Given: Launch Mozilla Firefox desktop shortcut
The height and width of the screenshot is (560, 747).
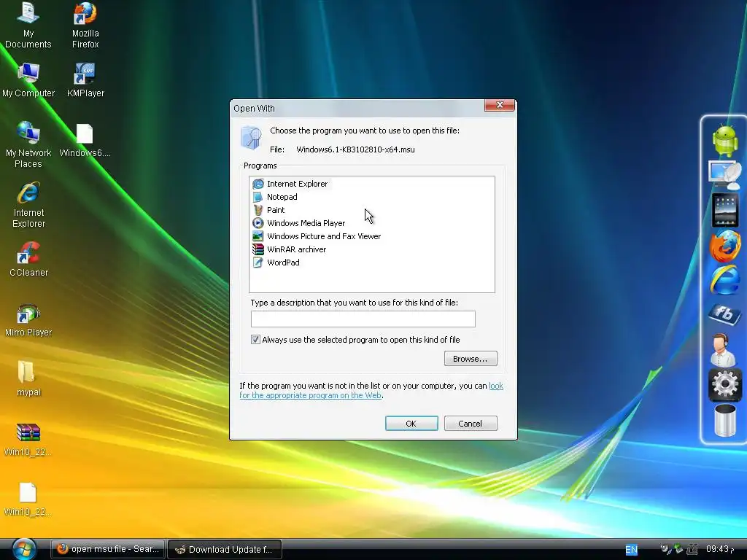Looking at the screenshot, I should point(85,25).
